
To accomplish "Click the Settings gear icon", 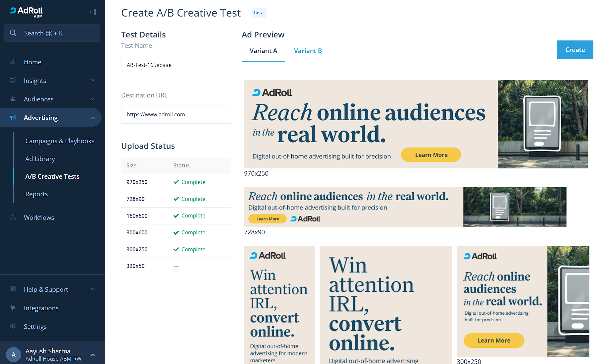I will (x=13, y=327).
